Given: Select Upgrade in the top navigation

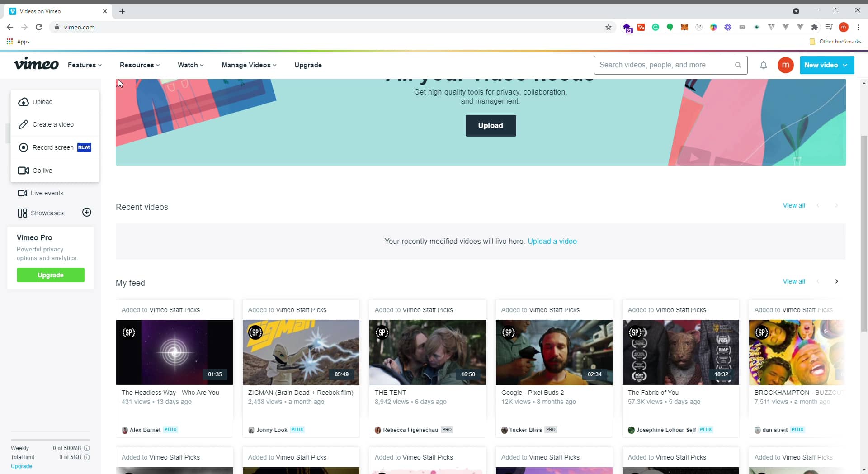Looking at the screenshot, I should coord(308,65).
